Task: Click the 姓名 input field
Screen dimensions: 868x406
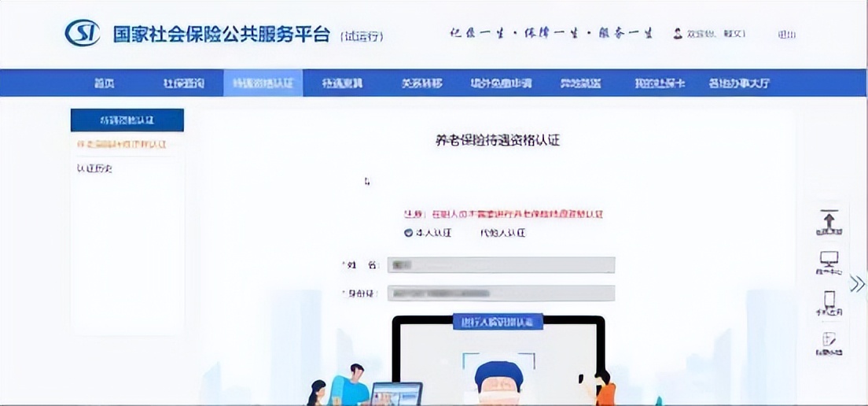Action: point(501,264)
